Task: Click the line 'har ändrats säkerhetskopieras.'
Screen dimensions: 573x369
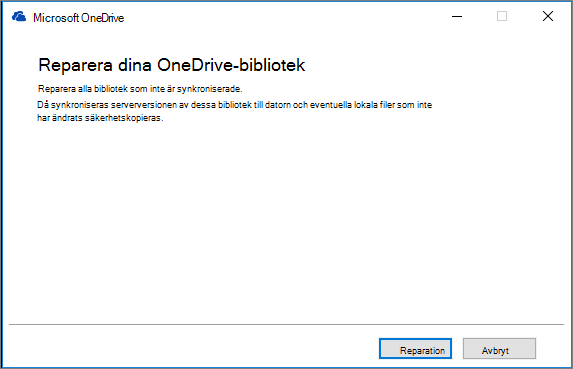Action: [100, 118]
